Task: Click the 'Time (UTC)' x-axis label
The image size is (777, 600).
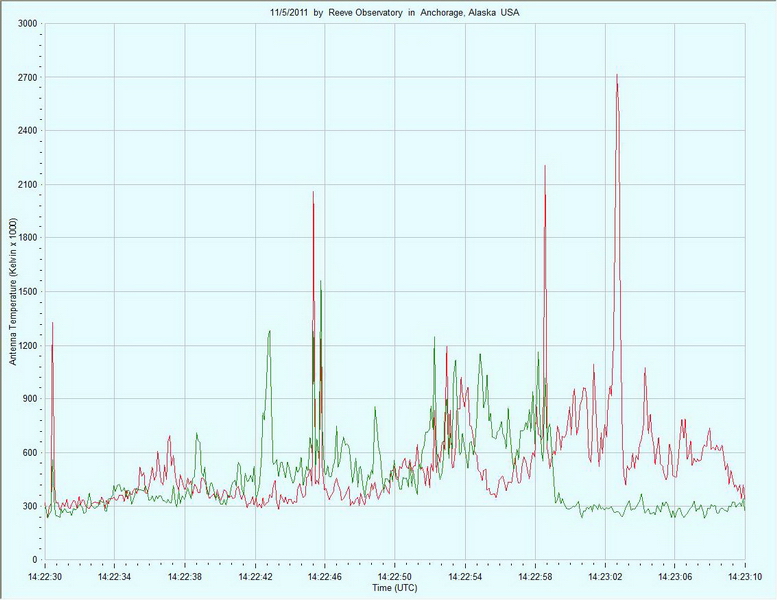Action: tap(394, 588)
